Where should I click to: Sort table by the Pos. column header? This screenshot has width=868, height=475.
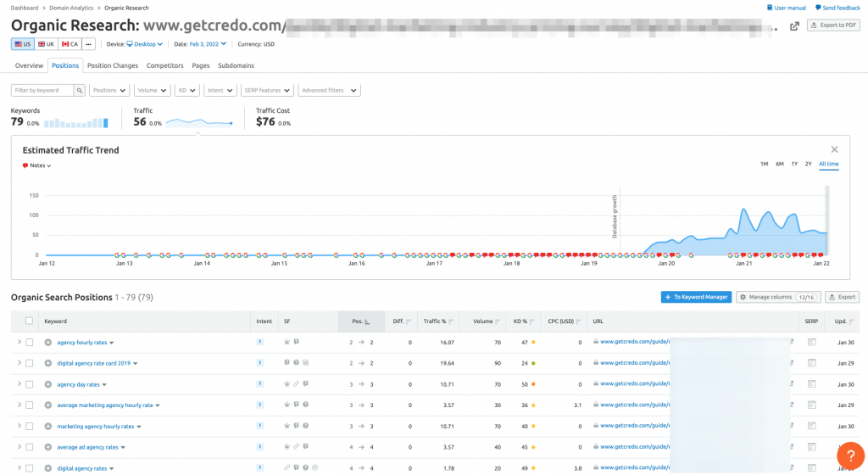361,321
